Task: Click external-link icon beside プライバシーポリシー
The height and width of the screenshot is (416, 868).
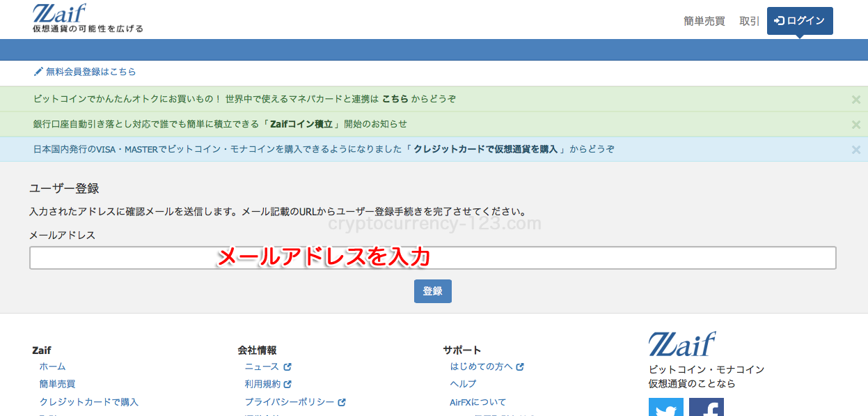Action: [x=342, y=402]
